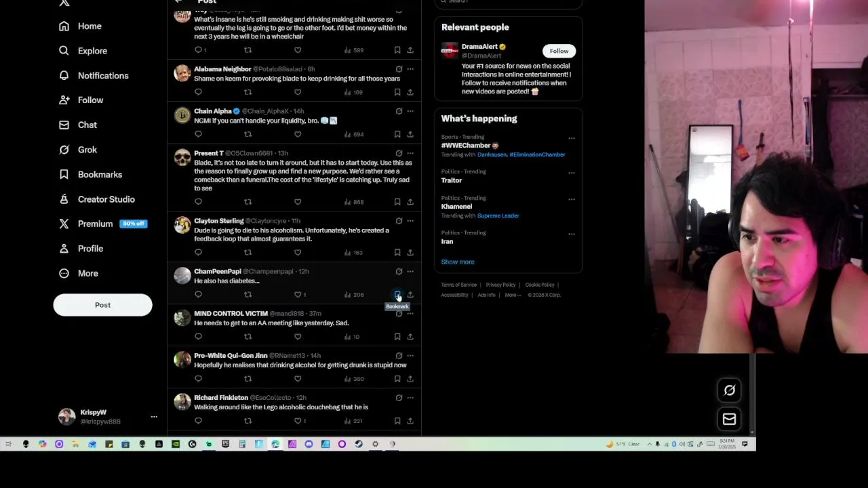Screen dimensions: 868x488
Task: Open the Traitor trending topic
Action: [452, 180]
